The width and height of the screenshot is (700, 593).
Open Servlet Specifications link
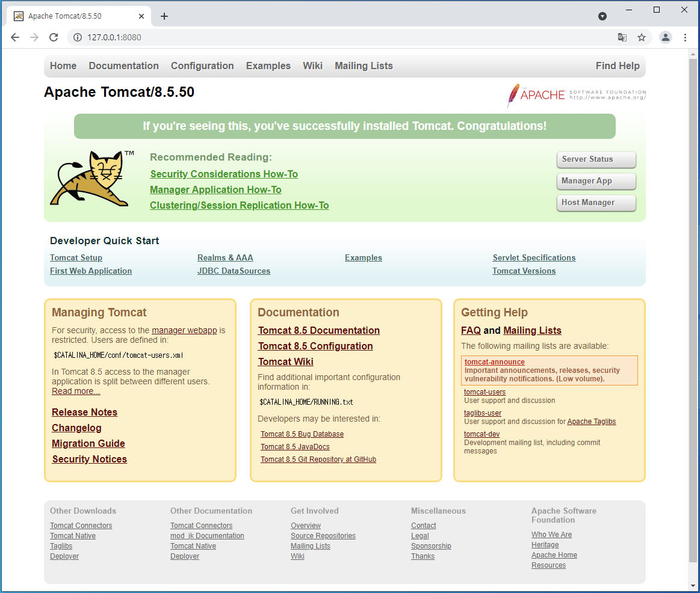click(534, 258)
